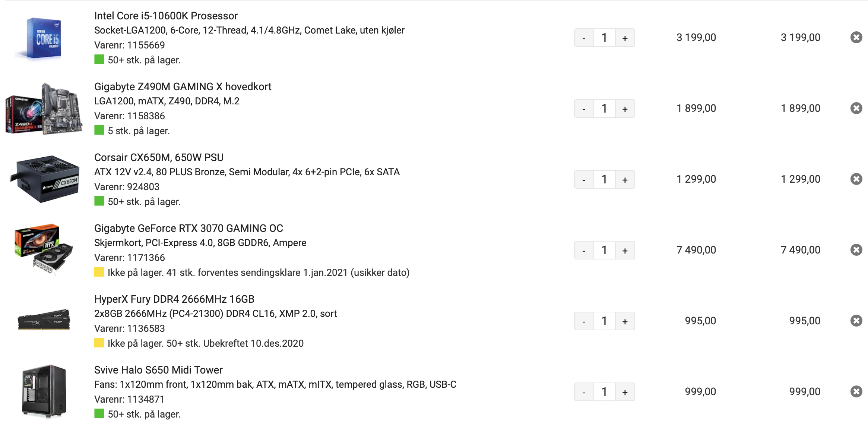This screenshot has height=425, width=868.
Task: Click the Corsair CX650M PSU thumbnail
Action: [44, 179]
